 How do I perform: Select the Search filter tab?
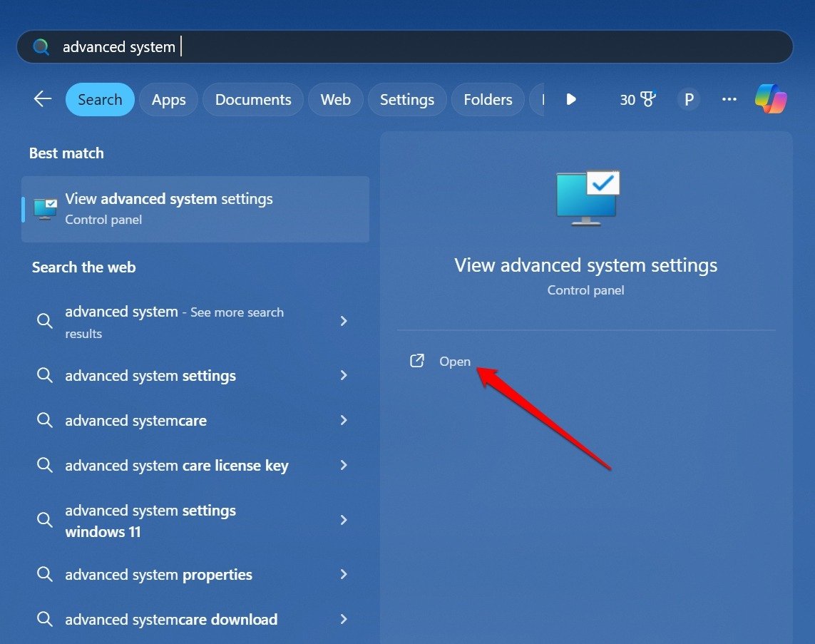click(x=100, y=99)
